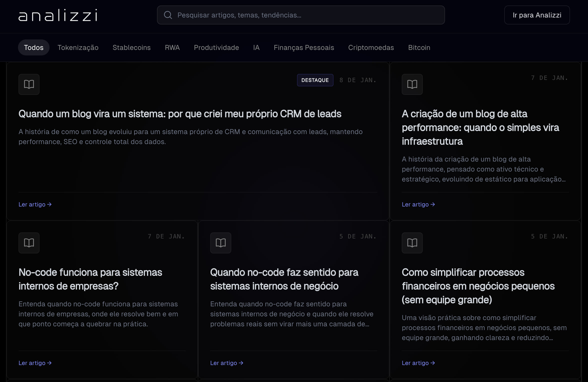
Task: Click the search magnifier icon
Action: pyautogui.click(x=168, y=15)
